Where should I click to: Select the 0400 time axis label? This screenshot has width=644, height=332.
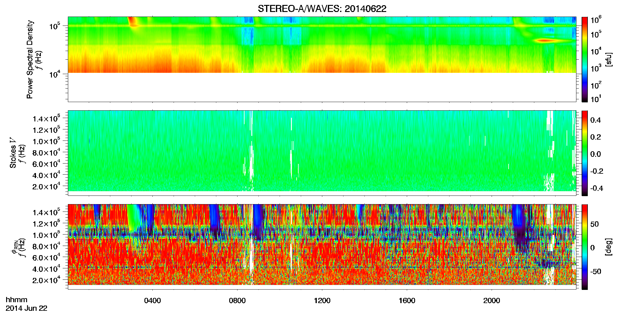(x=152, y=301)
